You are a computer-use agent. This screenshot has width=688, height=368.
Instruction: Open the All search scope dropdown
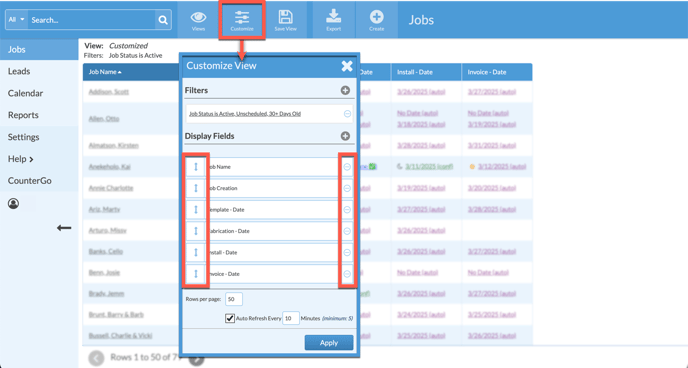click(x=17, y=20)
